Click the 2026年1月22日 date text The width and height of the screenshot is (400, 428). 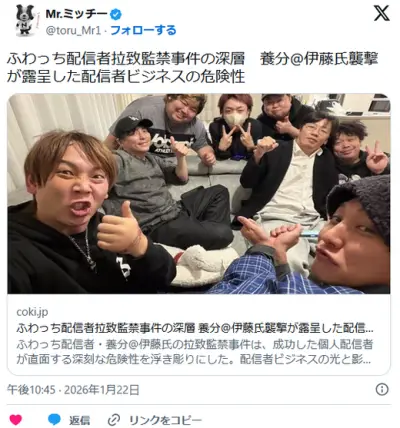click(101, 389)
